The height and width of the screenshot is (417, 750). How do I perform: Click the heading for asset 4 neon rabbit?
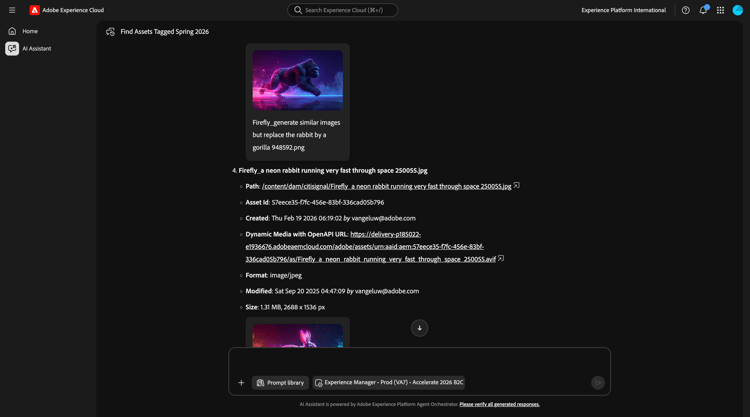333,170
